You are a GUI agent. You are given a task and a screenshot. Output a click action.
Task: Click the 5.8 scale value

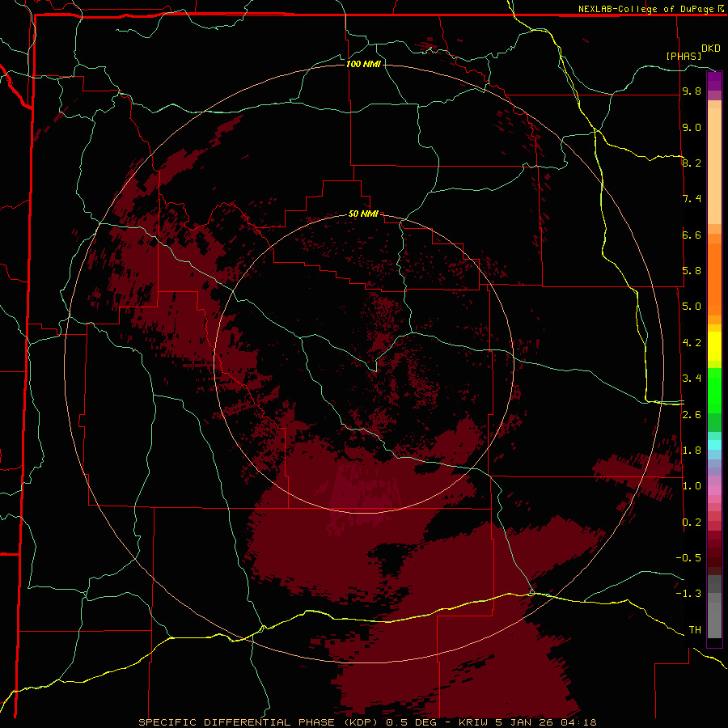pyautogui.click(x=692, y=271)
